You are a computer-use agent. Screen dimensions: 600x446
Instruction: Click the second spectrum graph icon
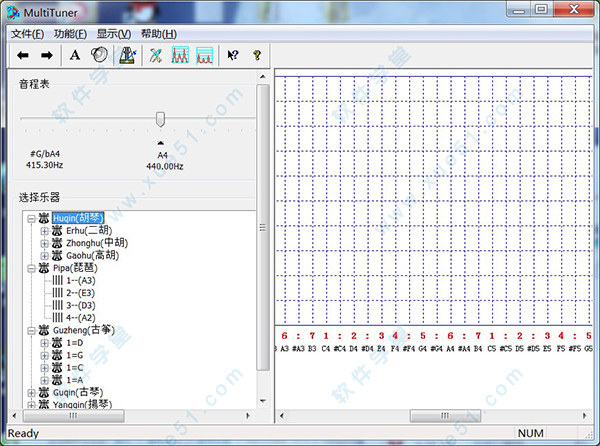[204, 55]
